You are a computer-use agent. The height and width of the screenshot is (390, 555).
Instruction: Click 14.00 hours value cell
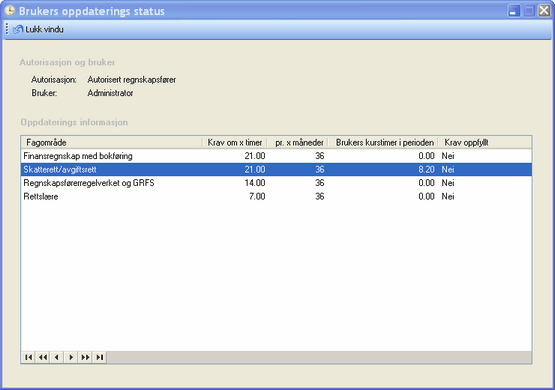coord(255,183)
